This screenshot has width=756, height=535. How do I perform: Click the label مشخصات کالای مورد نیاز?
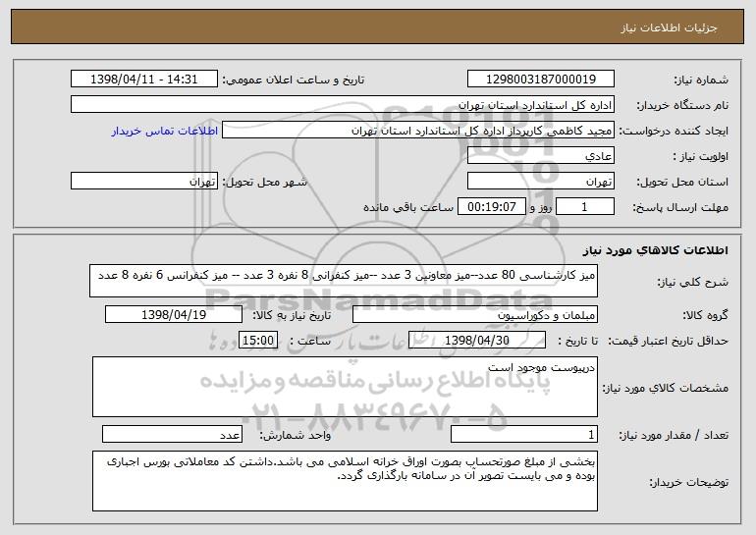point(666,388)
